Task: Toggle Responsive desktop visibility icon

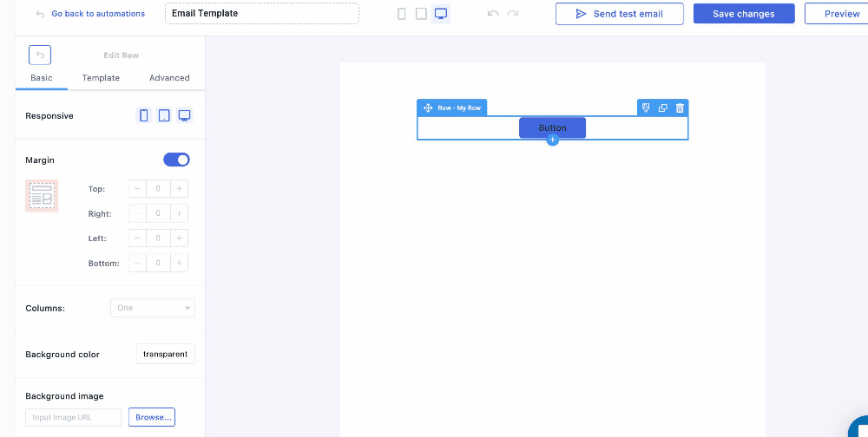Action: point(184,115)
